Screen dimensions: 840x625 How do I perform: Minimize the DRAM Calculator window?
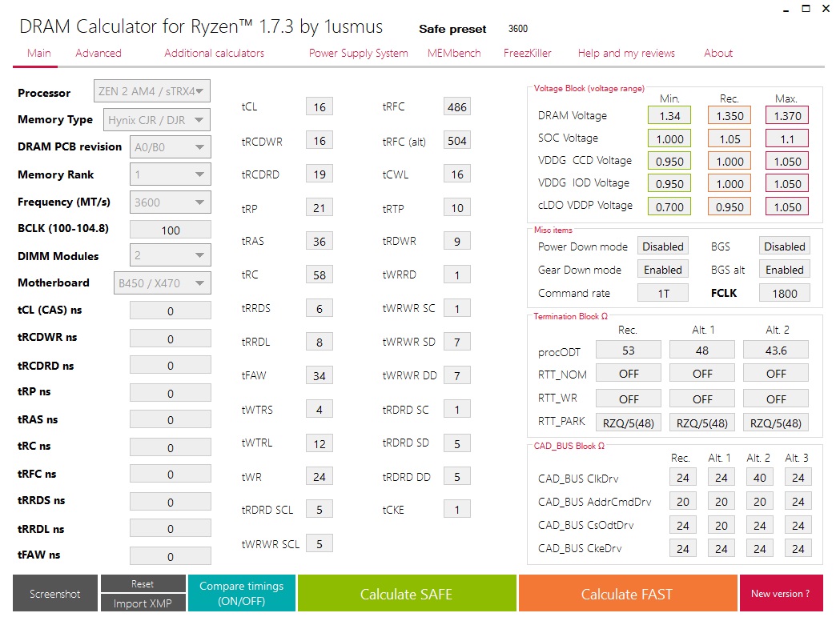(786, 9)
